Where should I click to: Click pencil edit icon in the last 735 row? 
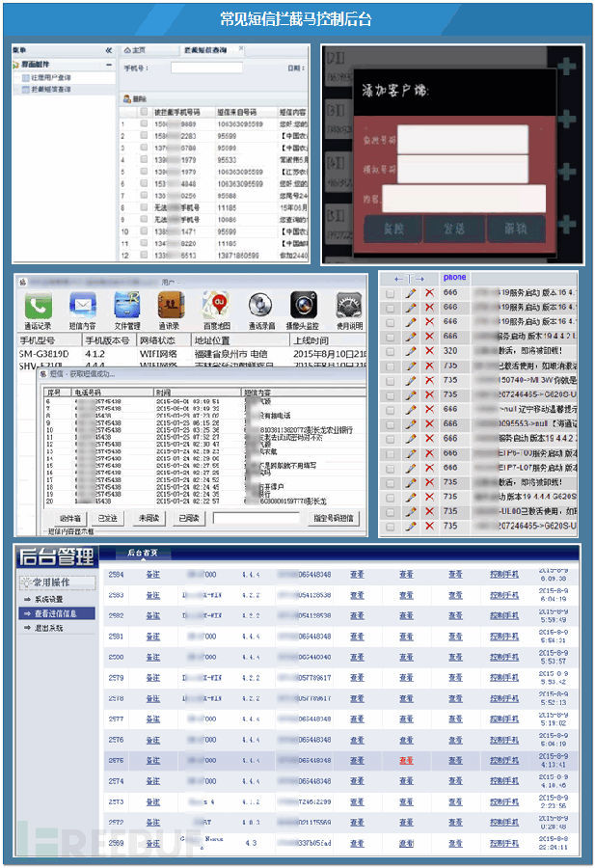410,526
